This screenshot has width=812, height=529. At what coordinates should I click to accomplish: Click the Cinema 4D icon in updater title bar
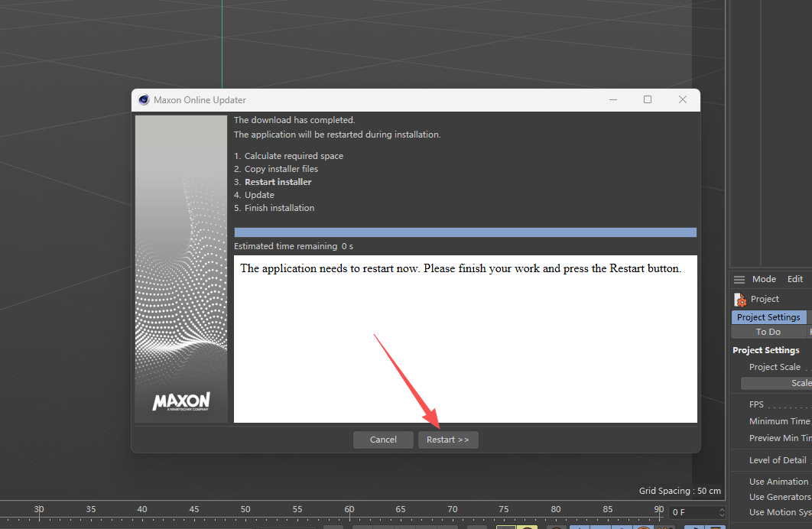(144, 100)
